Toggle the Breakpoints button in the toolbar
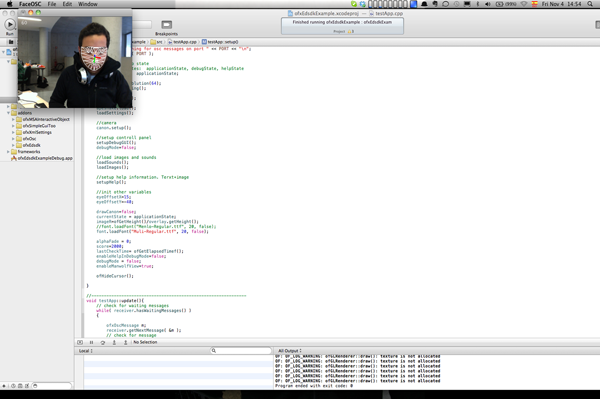This screenshot has width=600, height=399. pos(166,24)
